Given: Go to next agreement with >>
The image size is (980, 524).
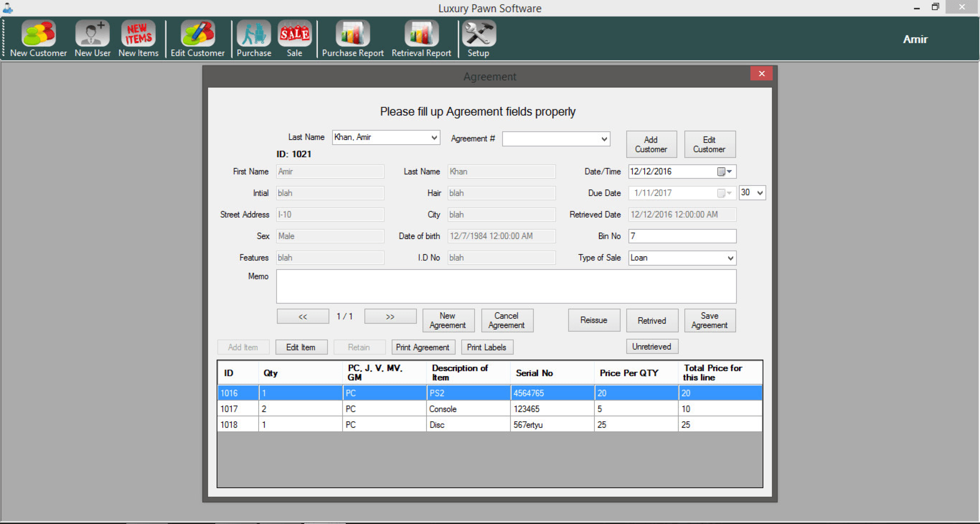Looking at the screenshot, I should tap(390, 316).
